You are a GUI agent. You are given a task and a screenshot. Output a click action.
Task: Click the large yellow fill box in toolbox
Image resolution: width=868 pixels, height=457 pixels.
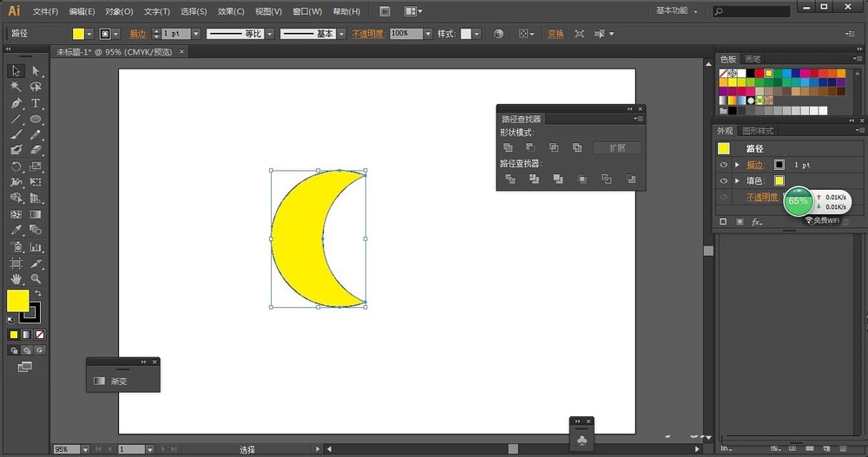click(17, 300)
